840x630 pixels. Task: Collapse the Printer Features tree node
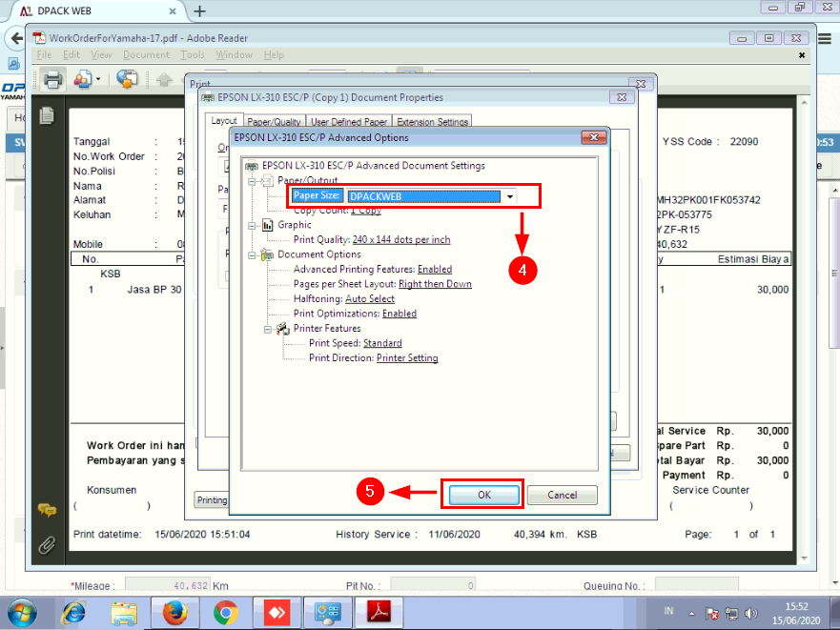(267, 329)
